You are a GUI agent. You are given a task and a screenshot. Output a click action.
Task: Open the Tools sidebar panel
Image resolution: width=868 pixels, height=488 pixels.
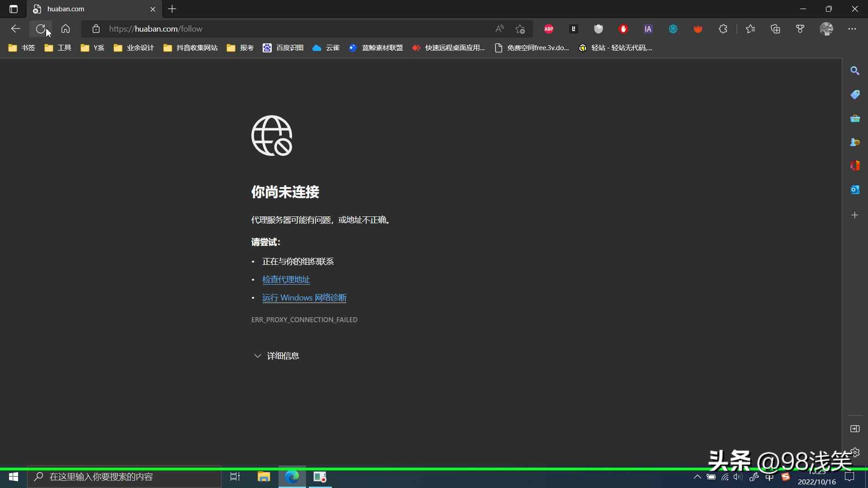(856, 118)
